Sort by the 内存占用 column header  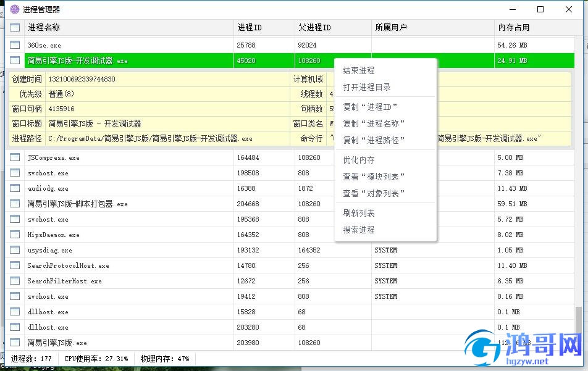pos(534,27)
